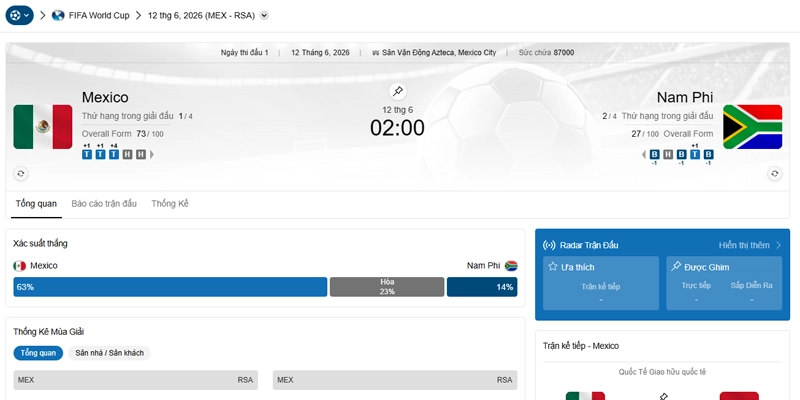Image resolution: width=800 pixels, height=400 pixels.
Task: Click Quốc Tế Giao hữu quốc tế label
Action: tap(662, 372)
